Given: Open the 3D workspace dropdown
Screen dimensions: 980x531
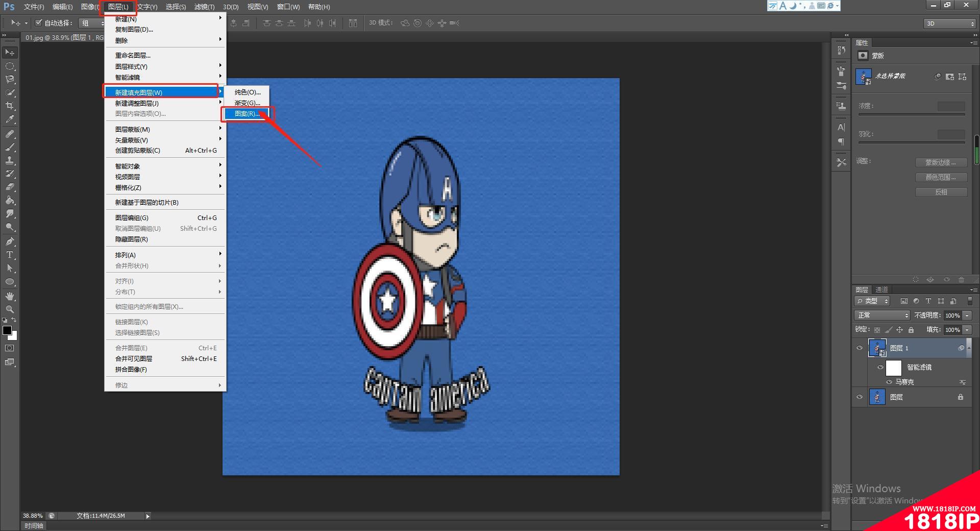Looking at the screenshot, I should pos(950,23).
